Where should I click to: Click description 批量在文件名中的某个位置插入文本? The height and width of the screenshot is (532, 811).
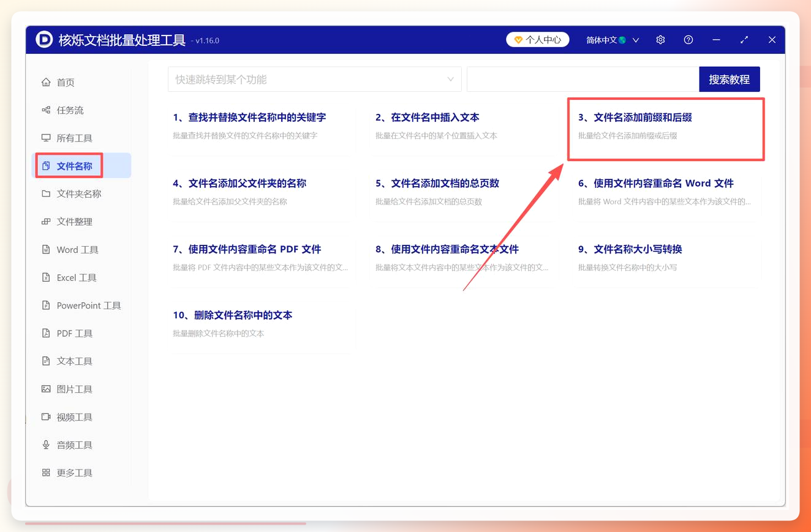[437, 136]
